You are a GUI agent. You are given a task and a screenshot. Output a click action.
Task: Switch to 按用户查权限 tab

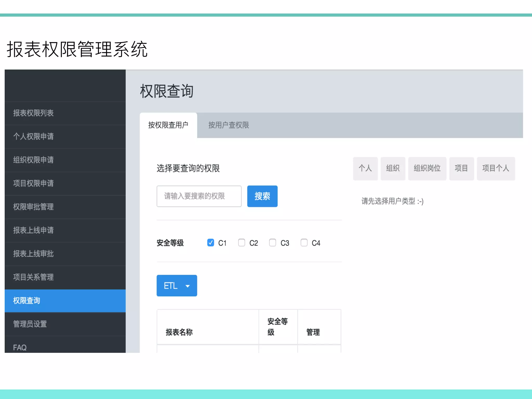point(229,125)
